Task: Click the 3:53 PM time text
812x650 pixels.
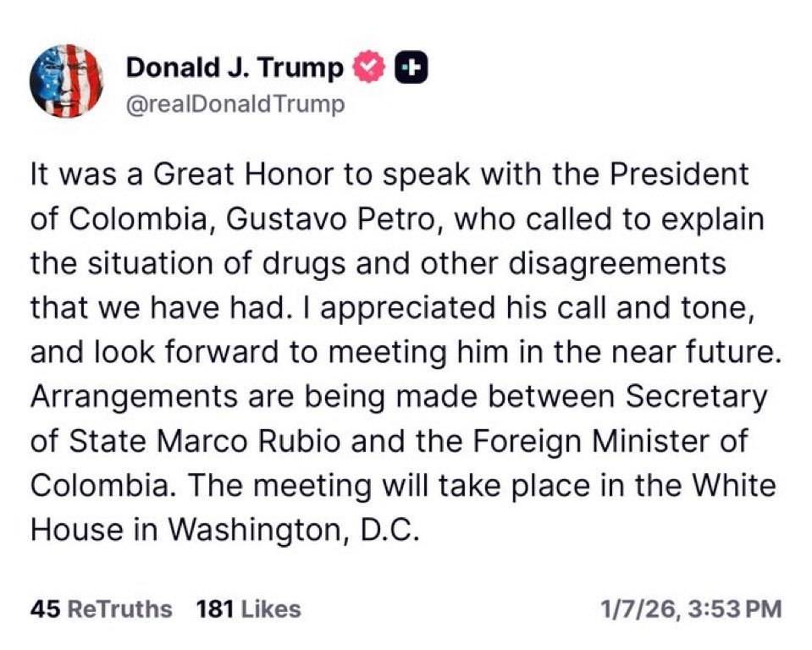Action: [735, 609]
